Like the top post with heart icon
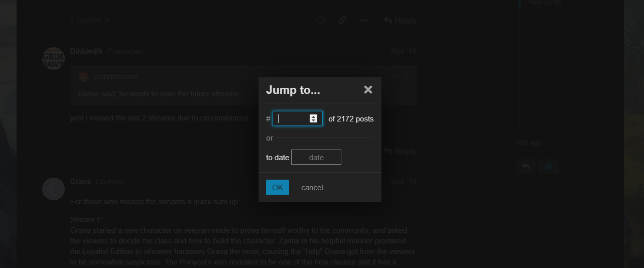This screenshot has height=268, width=644. [321, 21]
